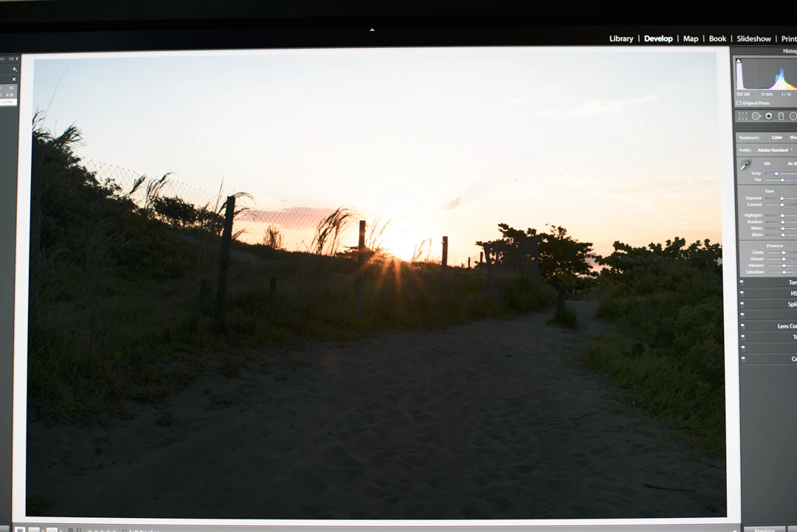Open the Map module
The image size is (797, 532).
tap(691, 38)
